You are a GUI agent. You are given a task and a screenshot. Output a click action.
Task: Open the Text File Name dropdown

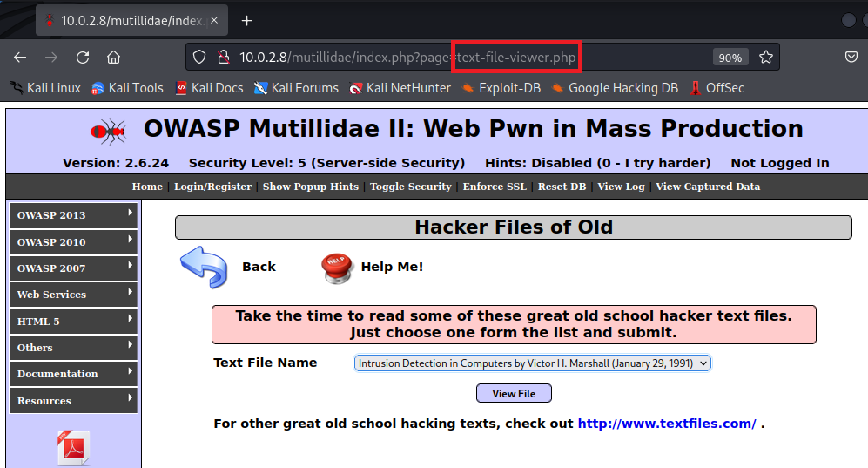point(533,363)
